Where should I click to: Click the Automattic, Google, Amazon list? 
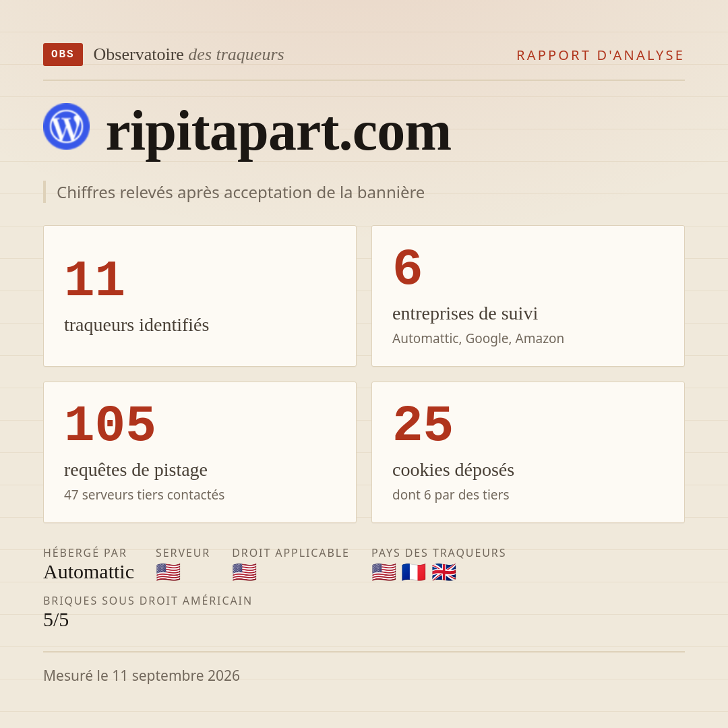click(x=478, y=338)
